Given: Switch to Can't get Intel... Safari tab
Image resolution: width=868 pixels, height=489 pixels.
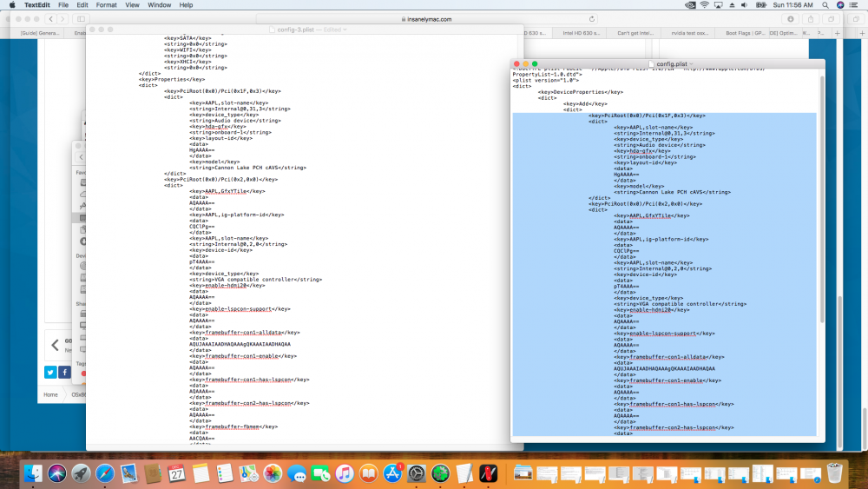Looking at the screenshot, I should (635, 33).
